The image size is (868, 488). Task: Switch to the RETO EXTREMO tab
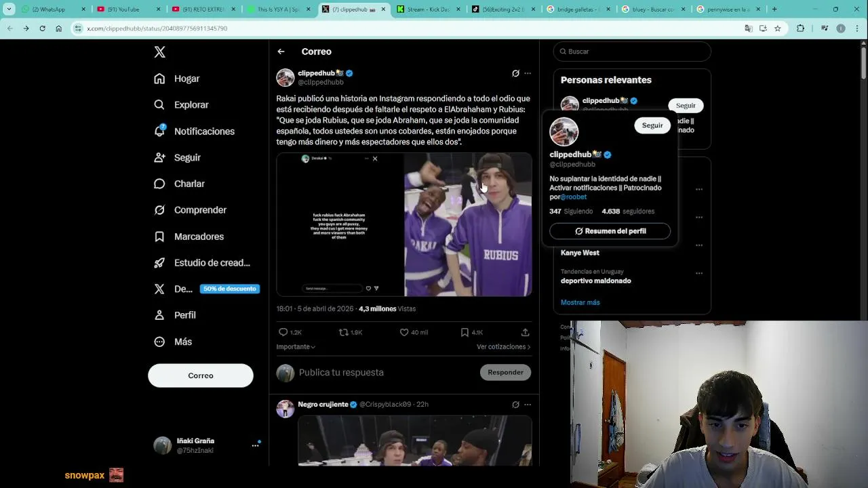click(x=202, y=9)
